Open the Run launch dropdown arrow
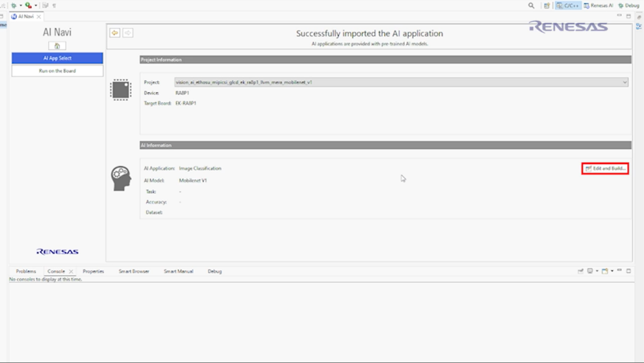 [x=36, y=5]
